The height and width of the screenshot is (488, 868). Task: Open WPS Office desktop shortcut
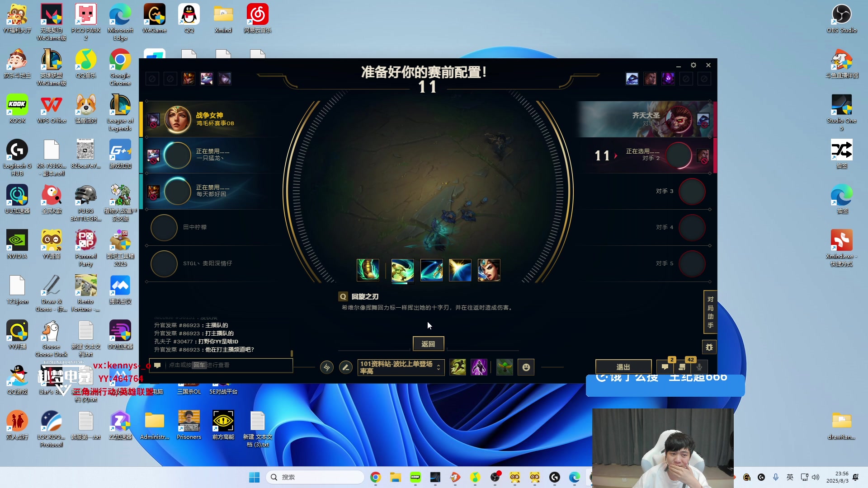52,109
